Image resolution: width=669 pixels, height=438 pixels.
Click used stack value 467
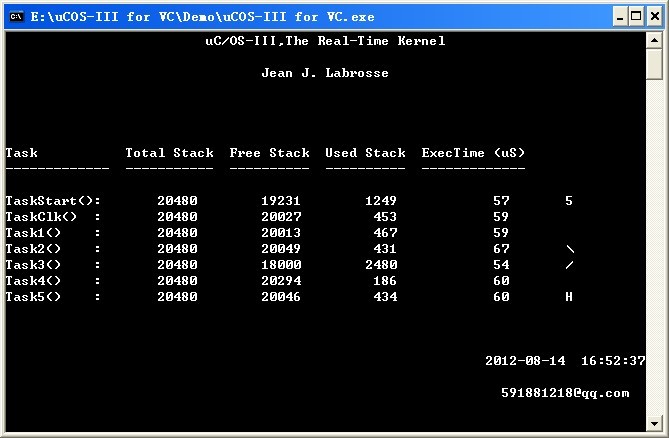tap(385, 232)
